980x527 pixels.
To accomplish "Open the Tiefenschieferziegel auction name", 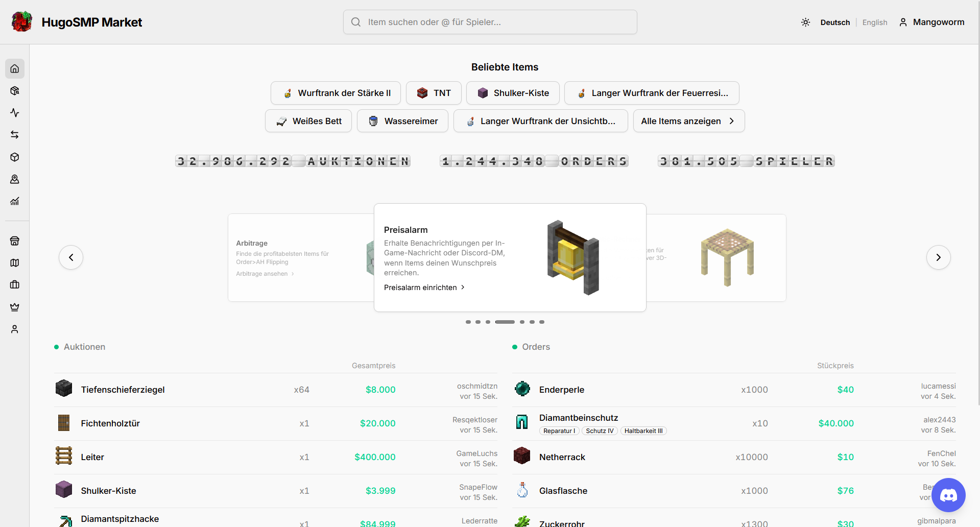I will tap(123, 390).
